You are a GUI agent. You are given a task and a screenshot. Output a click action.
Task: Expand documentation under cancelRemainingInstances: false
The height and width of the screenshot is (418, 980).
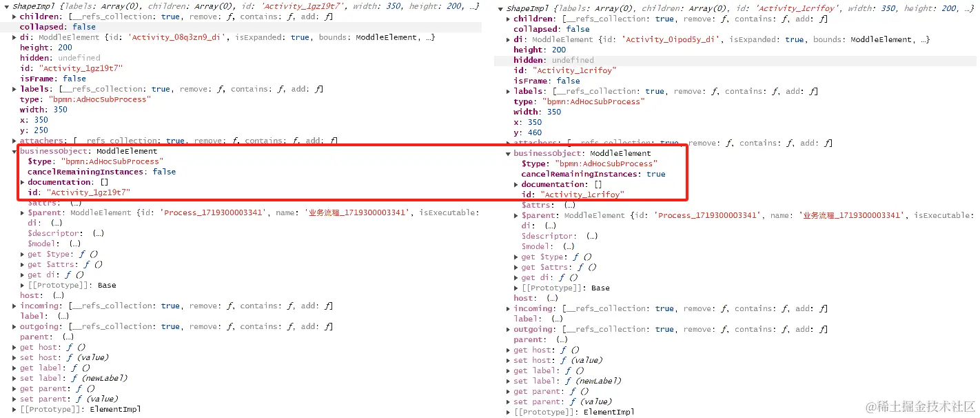(23, 182)
